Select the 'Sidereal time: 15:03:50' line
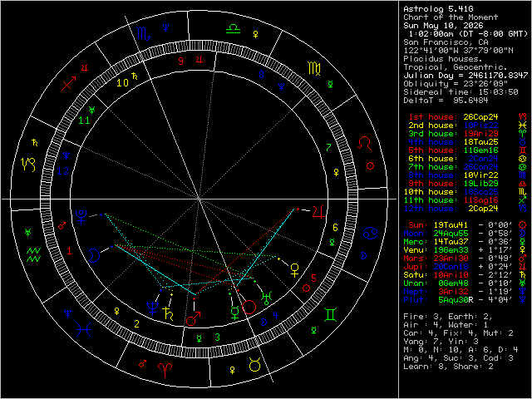The height and width of the screenshot is (399, 532). [x=461, y=92]
